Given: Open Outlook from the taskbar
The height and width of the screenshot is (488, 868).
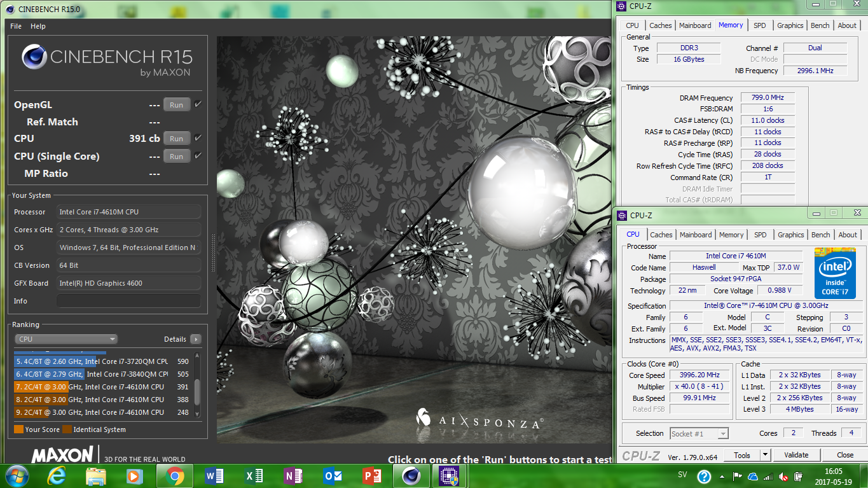Looking at the screenshot, I should (332, 476).
